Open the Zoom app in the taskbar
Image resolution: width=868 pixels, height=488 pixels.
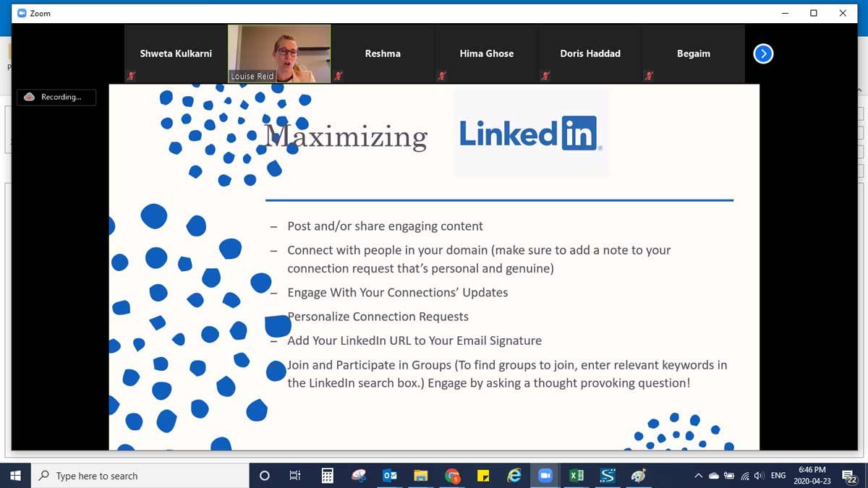[545, 476]
